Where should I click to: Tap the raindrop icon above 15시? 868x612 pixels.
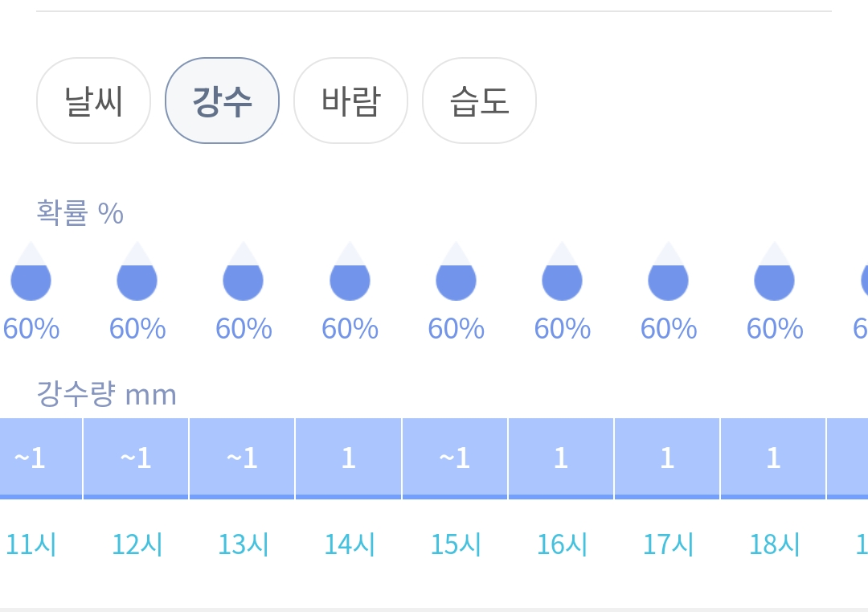point(456,273)
